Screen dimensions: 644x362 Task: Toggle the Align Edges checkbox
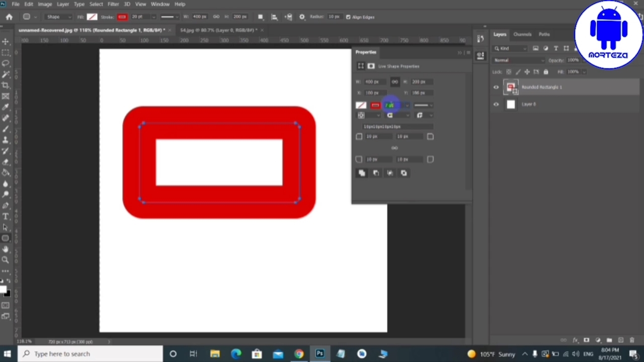click(x=348, y=17)
